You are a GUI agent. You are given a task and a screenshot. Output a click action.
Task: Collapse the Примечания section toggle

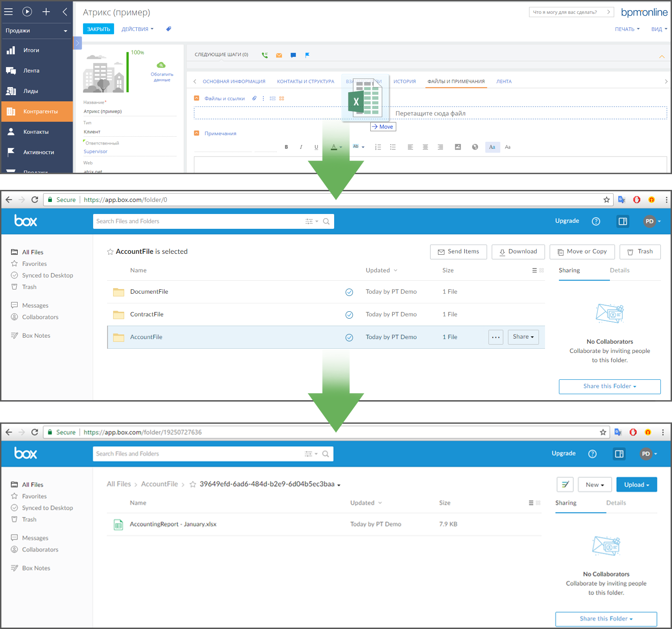pos(197,133)
